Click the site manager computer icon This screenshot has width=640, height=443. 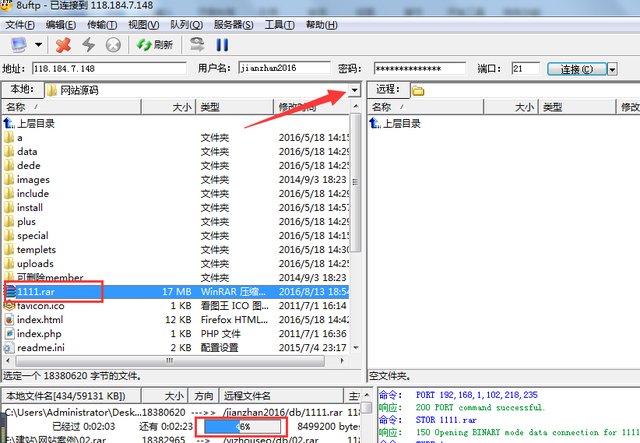(x=18, y=44)
